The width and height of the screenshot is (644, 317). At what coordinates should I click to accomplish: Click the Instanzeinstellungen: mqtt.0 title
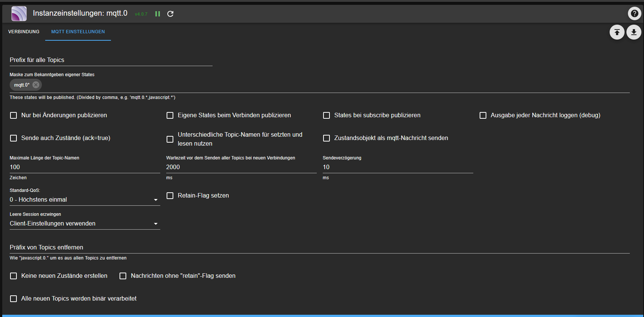[80, 13]
